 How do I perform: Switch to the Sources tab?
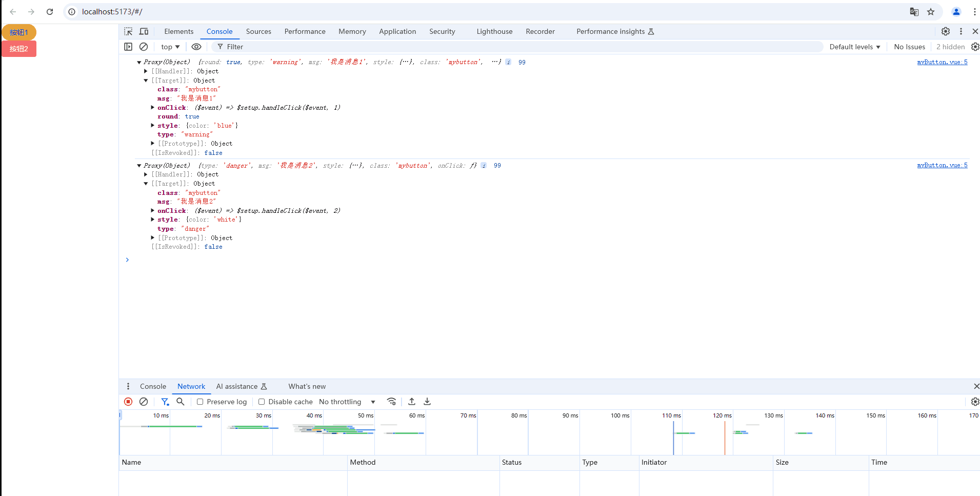[x=258, y=31]
